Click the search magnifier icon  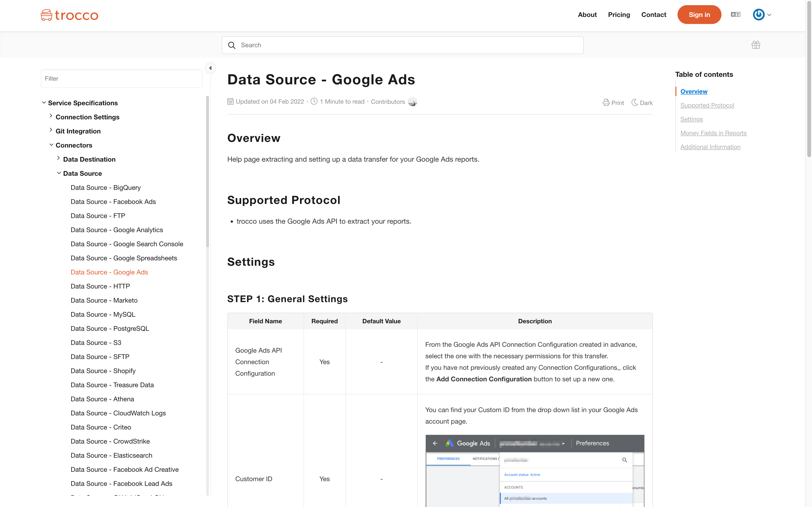(x=232, y=45)
